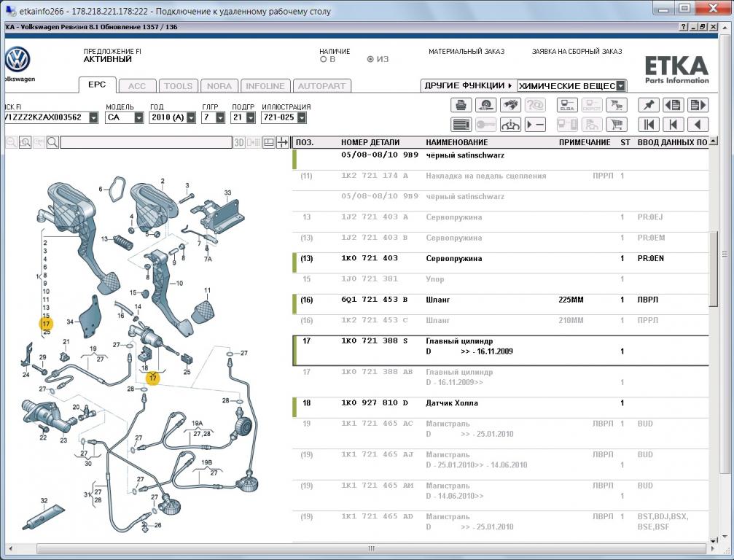Screen dimensions: 734x560
Task: Click the ПОЗ. column header
Action: [x=305, y=142]
